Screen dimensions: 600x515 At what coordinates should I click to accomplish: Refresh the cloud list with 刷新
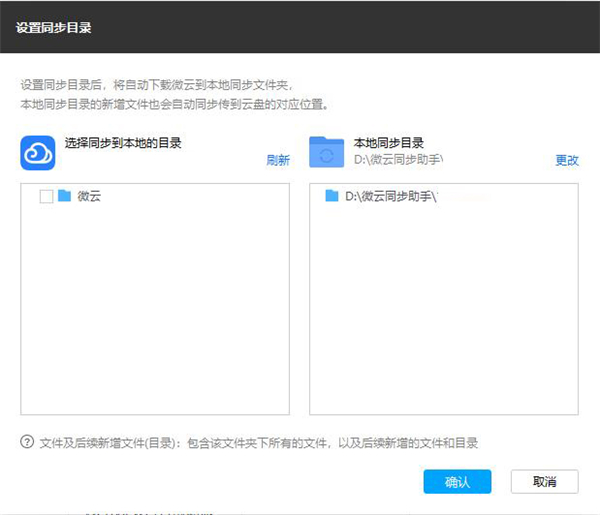pyautogui.click(x=277, y=160)
